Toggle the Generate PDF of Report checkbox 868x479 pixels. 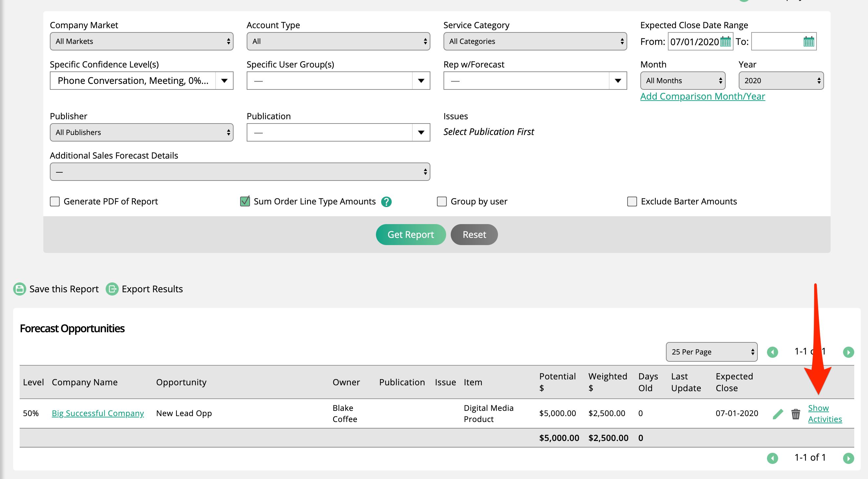pos(55,201)
